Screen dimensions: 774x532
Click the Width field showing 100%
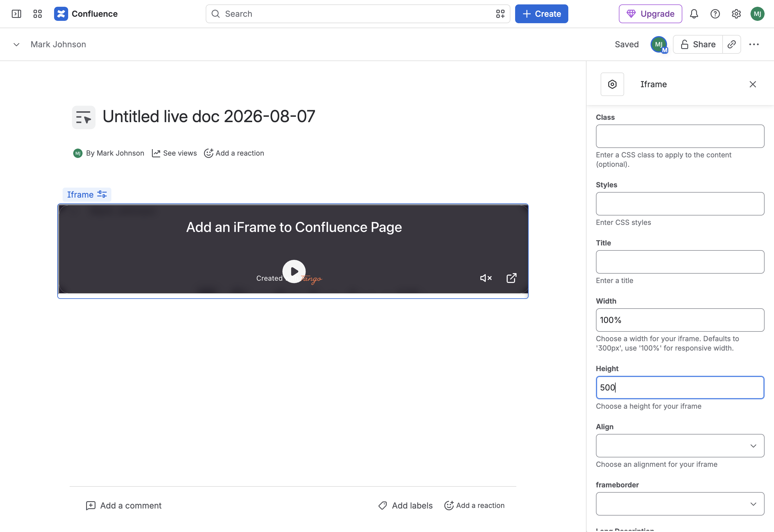coord(680,320)
